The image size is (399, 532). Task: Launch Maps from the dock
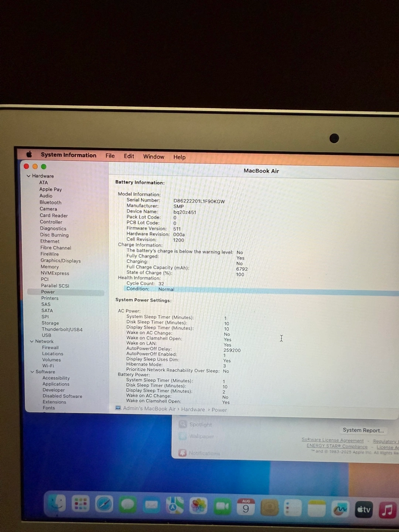175,505
